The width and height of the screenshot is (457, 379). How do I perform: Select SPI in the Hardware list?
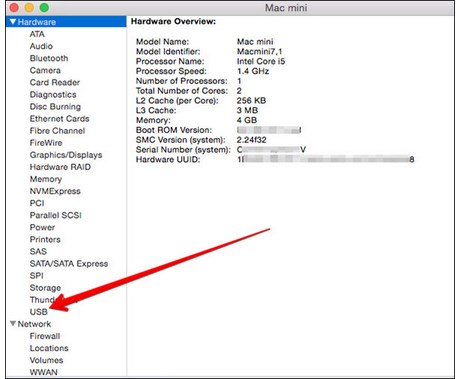36,276
